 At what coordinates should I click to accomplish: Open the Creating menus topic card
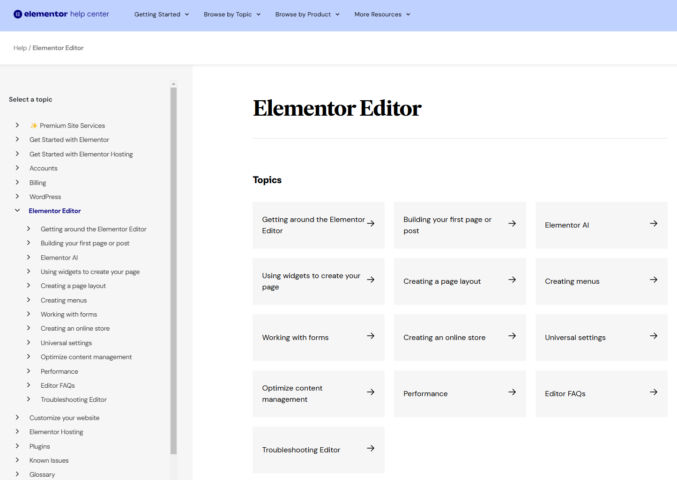pos(601,281)
